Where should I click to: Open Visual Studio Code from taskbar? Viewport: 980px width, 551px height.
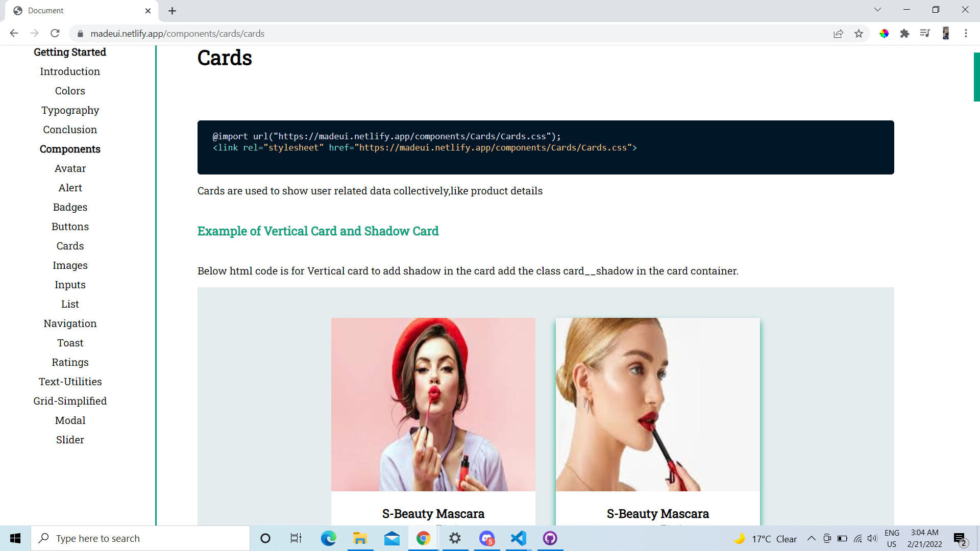(518, 538)
